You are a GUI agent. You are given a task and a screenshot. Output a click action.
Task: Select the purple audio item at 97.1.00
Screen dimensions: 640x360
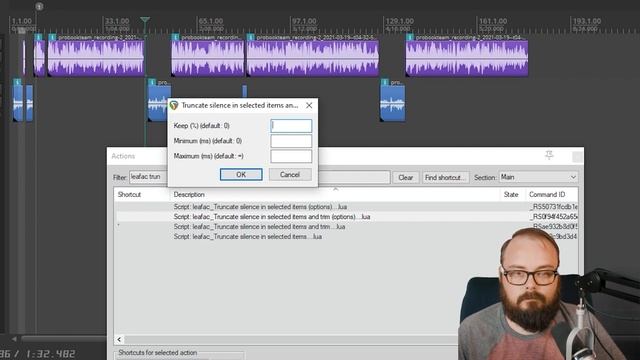(313, 58)
